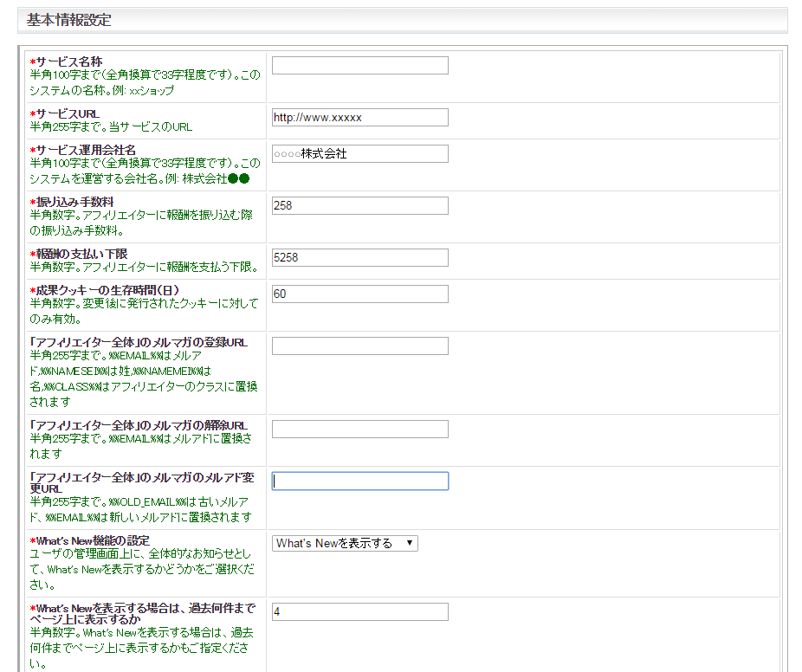Click the サービス名称 input field
The image size is (802, 672).
359,66
